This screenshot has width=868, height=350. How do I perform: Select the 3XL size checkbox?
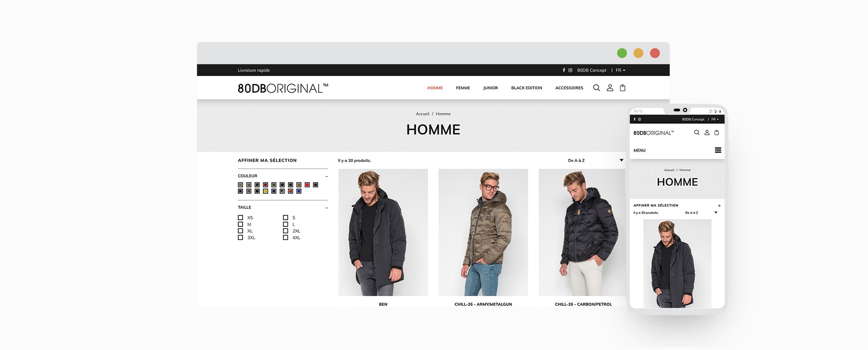click(241, 238)
